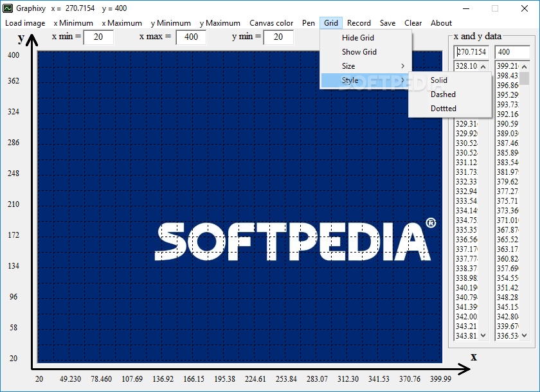The height and width of the screenshot is (392, 540).
Task: Select y value 399.21 in list
Action: tap(508, 66)
